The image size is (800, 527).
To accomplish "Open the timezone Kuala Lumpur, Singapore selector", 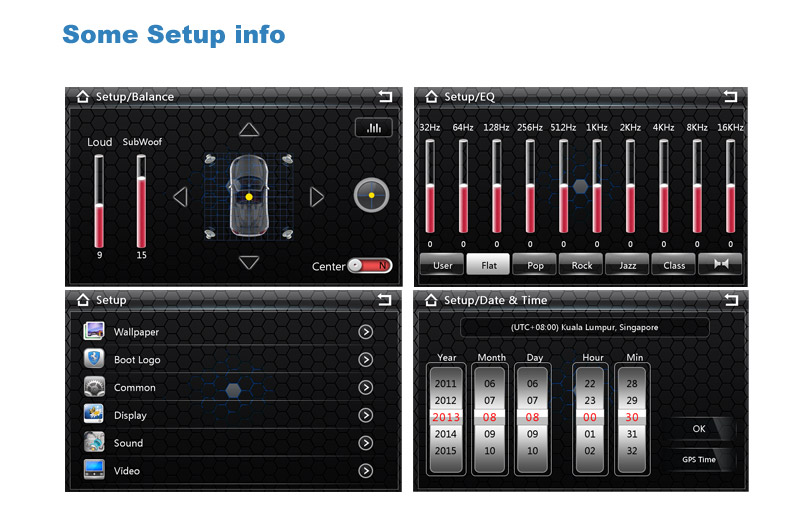I will click(x=584, y=327).
